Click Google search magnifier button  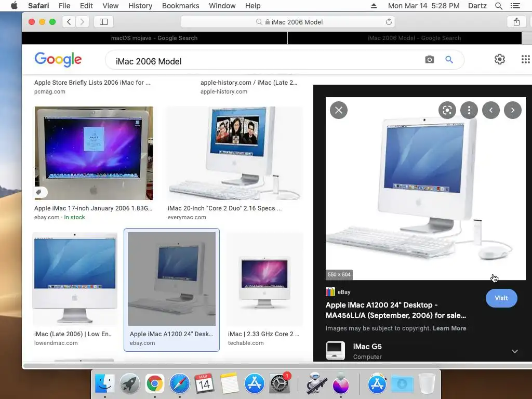click(449, 60)
